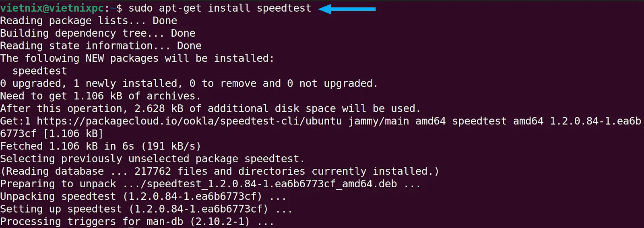Click the 'Setting up speedtest' line
644x228 pixels.
coord(146,209)
